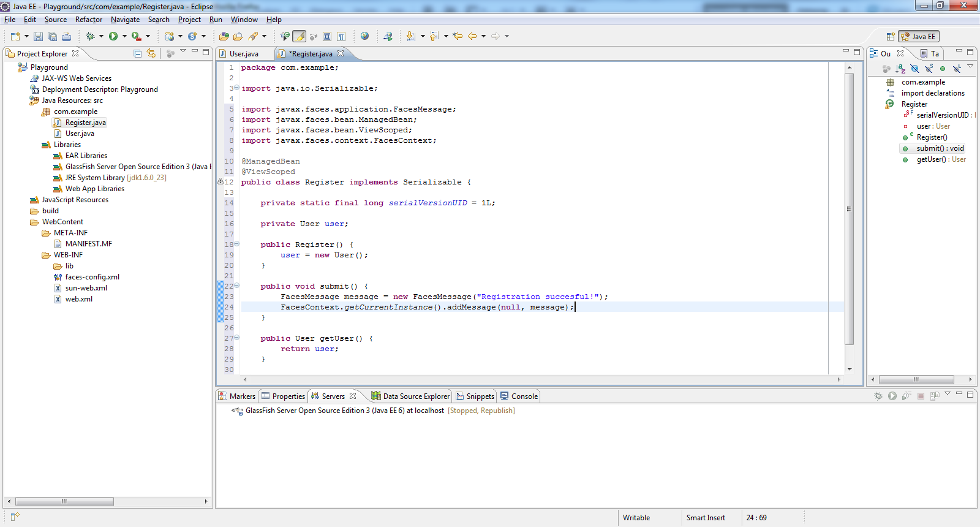This screenshot has height=527, width=980.
Task: Click the Search flashlight toolbar icon
Action: [x=253, y=36]
